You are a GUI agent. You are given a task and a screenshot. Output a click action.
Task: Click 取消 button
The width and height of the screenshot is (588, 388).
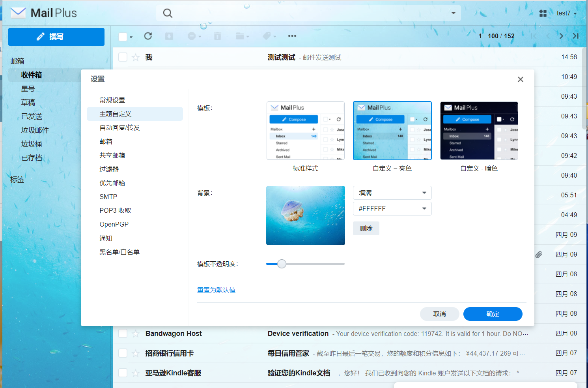[x=440, y=314]
